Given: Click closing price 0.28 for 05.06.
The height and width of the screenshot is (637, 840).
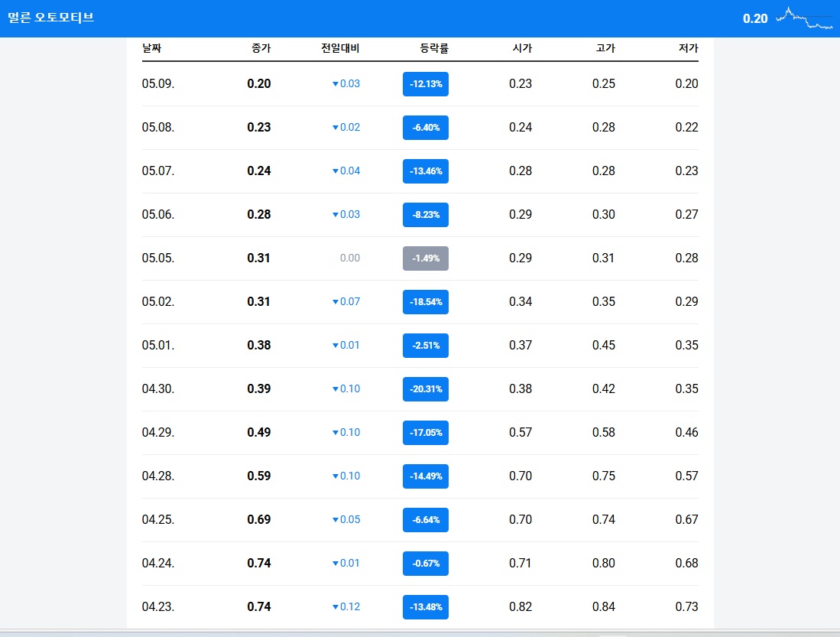Looking at the screenshot, I should (259, 214).
